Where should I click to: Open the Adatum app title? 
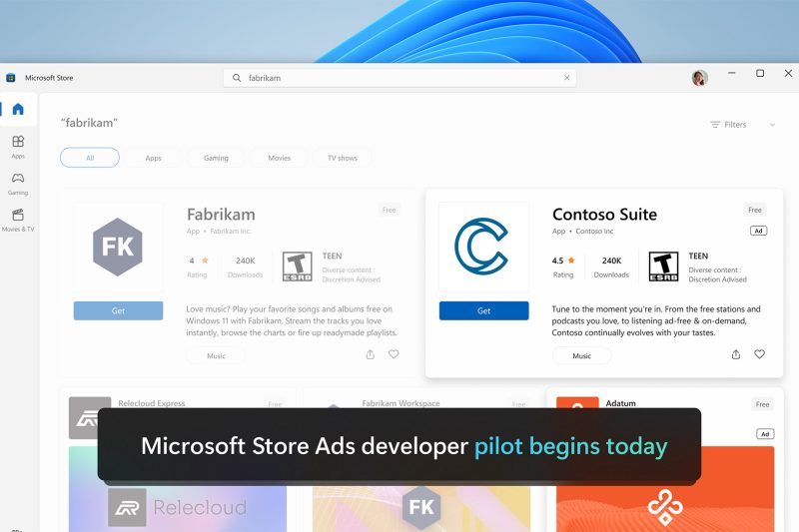[x=620, y=403]
